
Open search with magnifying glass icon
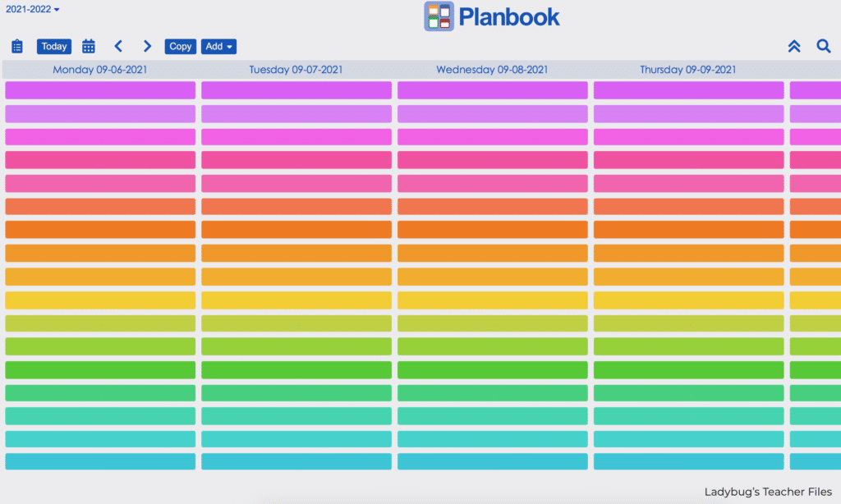coord(824,47)
